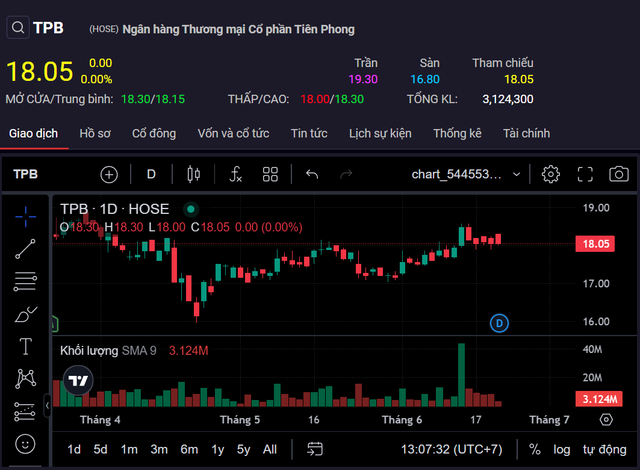The width and height of the screenshot is (640, 470).
Task: Select the patterns drawing tool
Action: pos(25,379)
